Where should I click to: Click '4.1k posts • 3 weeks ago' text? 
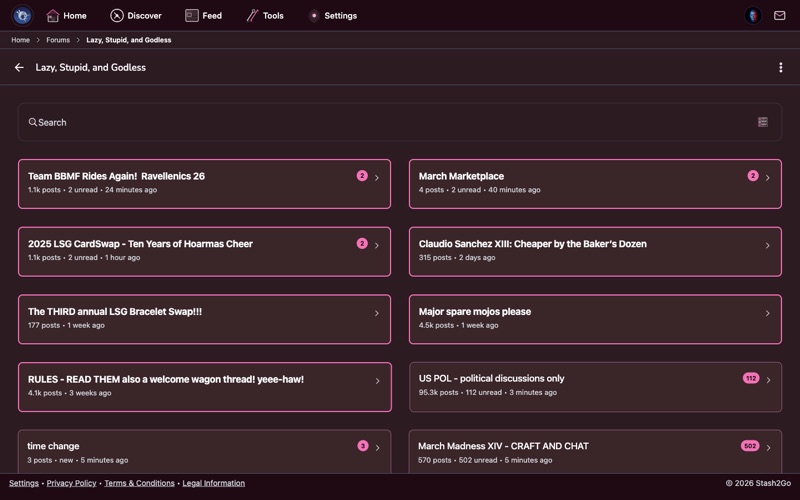click(69, 393)
